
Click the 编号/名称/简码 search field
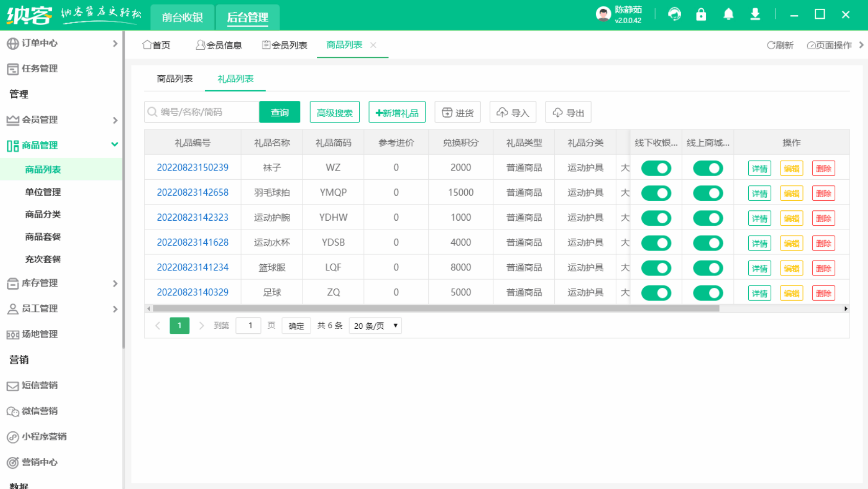201,112
